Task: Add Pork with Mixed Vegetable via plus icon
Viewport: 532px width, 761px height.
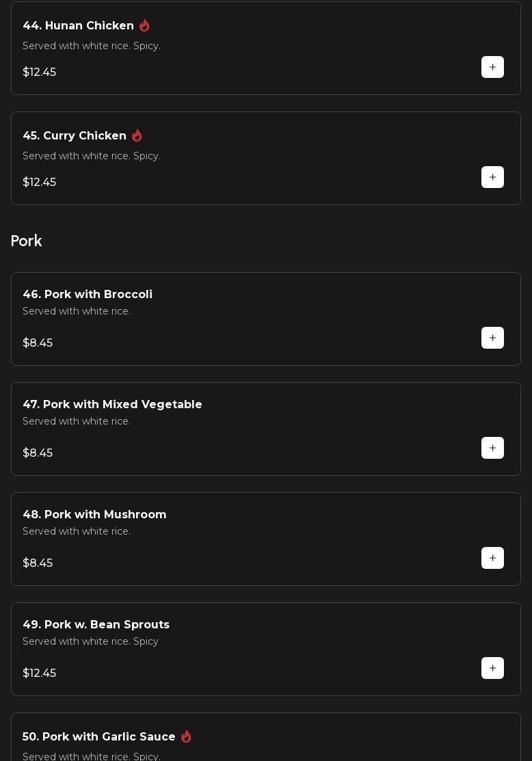Action: [x=492, y=448]
